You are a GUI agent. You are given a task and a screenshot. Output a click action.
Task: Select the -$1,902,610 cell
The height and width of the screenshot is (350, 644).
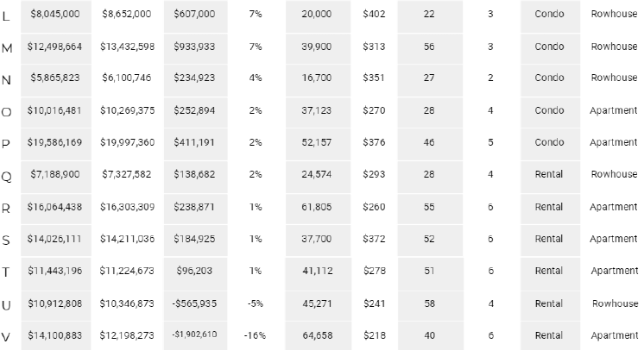194,334
